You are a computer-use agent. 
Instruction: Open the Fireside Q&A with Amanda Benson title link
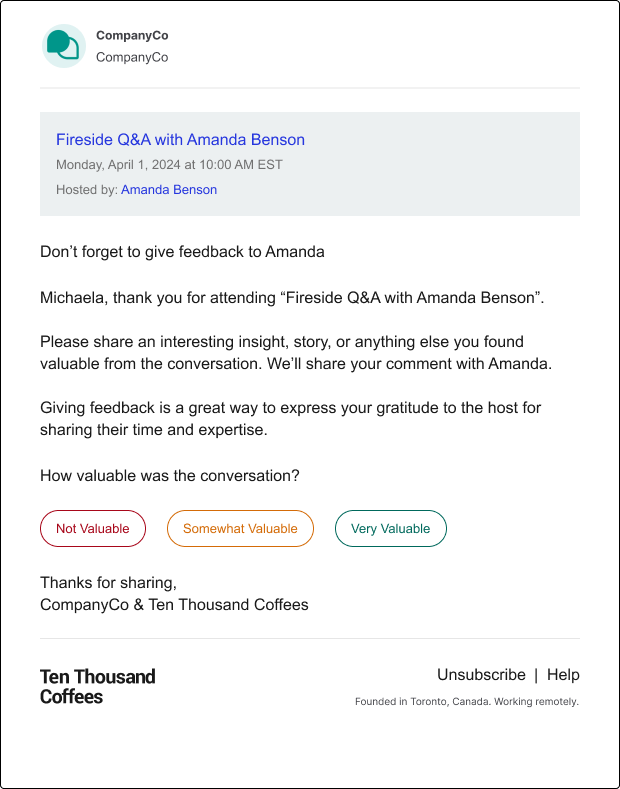(x=180, y=139)
